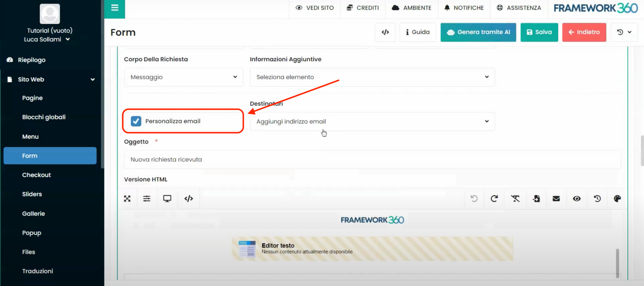
Task: Click the fullscreen expand icon in editor toolbar
Action: pyautogui.click(x=127, y=199)
